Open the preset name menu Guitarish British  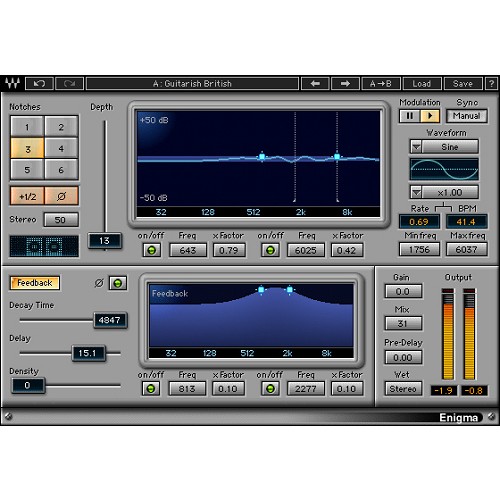click(192, 83)
